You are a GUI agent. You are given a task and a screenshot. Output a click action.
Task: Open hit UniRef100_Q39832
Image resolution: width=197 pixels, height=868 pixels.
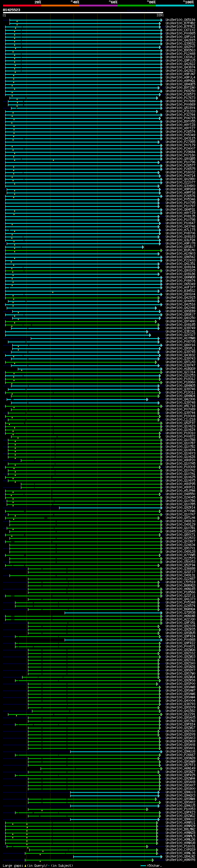click(x=180, y=43)
